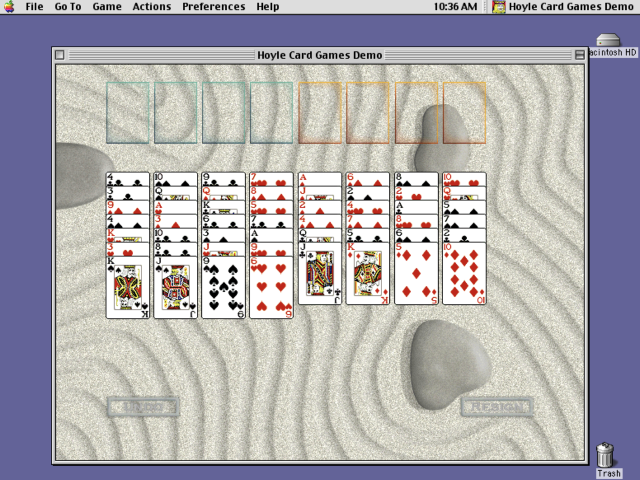Choose the Queen of Diamonds card

pos(224,193)
